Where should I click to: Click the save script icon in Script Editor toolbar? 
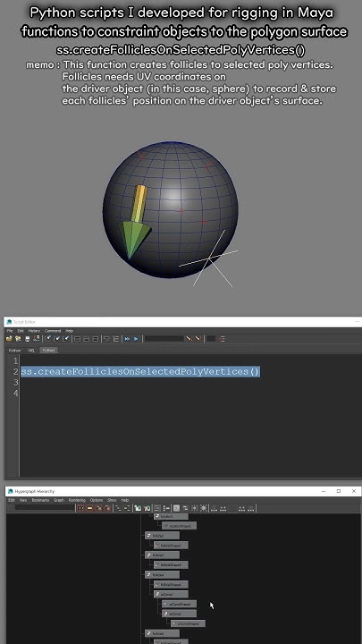tap(27, 339)
